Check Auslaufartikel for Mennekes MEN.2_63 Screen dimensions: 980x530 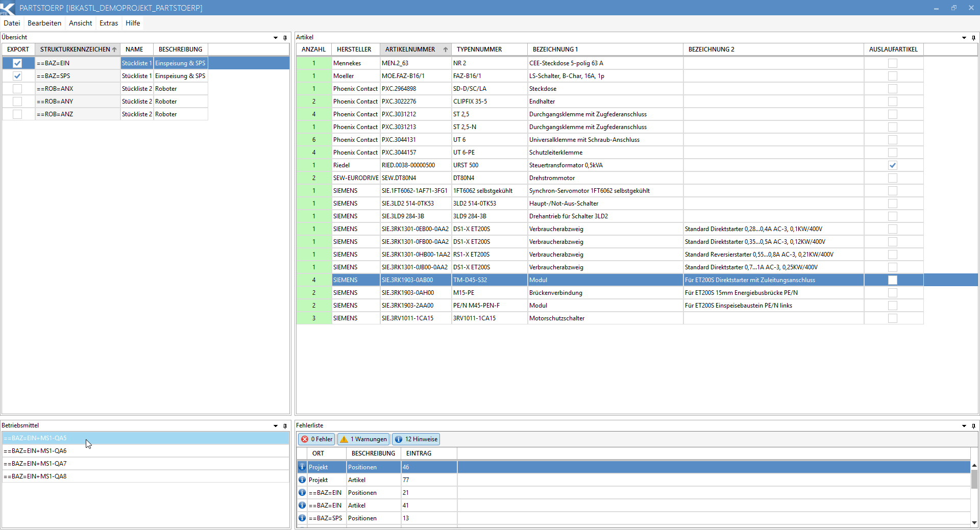[x=893, y=63]
